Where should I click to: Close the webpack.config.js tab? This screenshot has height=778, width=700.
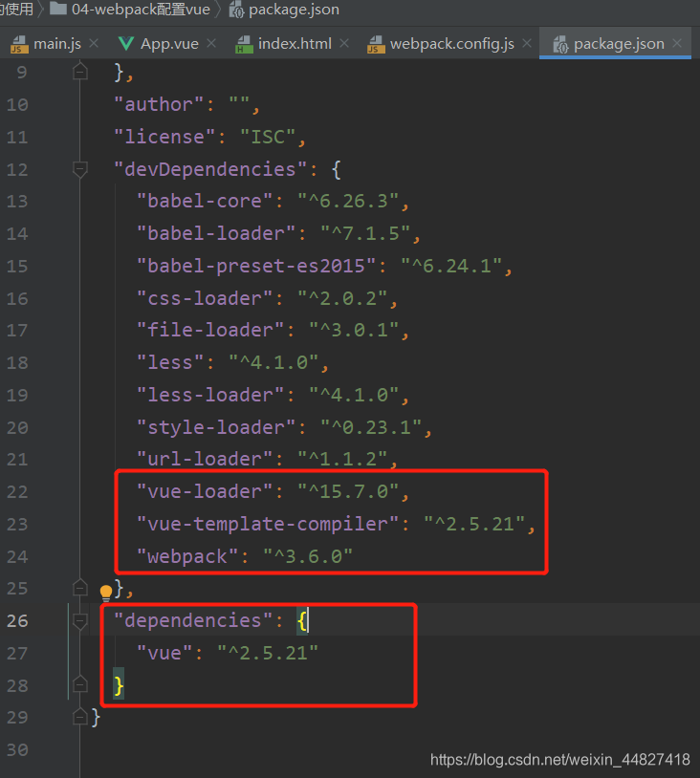click(x=527, y=44)
